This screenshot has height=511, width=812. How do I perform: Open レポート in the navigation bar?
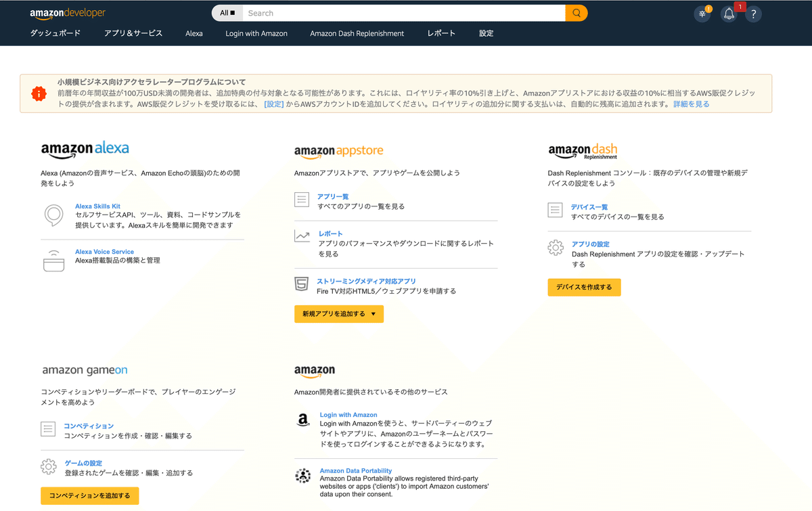click(441, 33)
